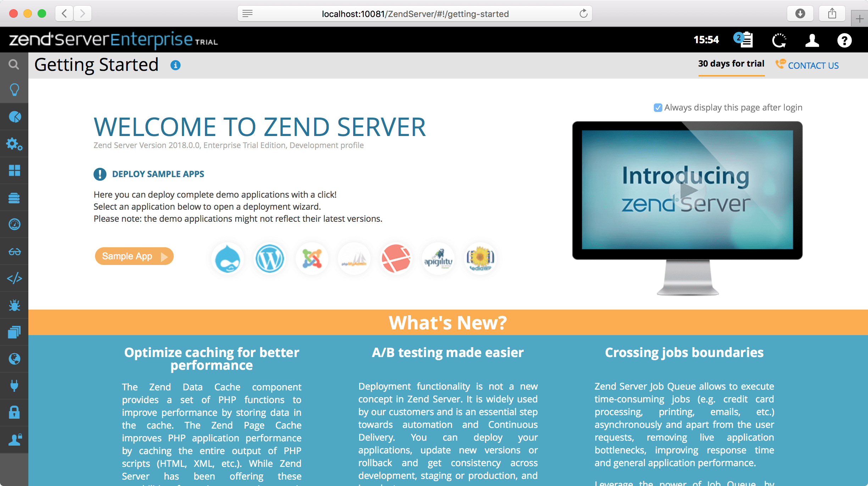Open the bug debugger sidebar icon
The image size is (868, 486).
coord(15,305)
